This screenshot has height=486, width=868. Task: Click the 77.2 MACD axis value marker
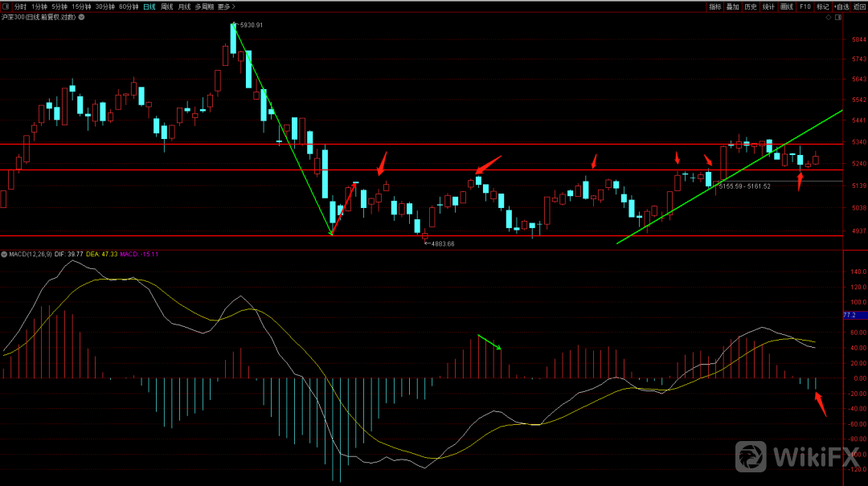click(x=850, y=316)
